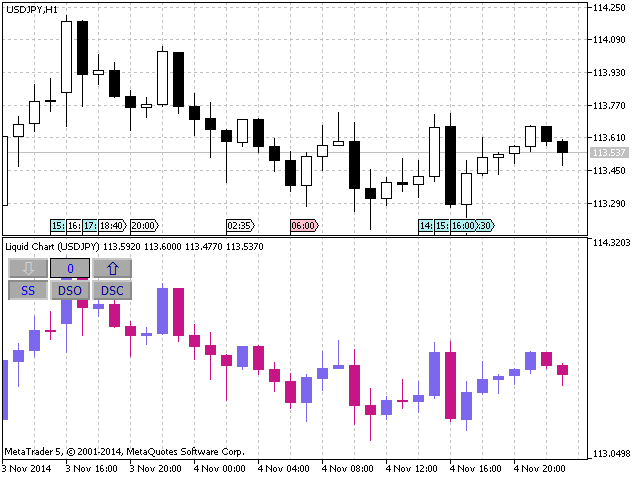Click the down arrow shift button

28,268
